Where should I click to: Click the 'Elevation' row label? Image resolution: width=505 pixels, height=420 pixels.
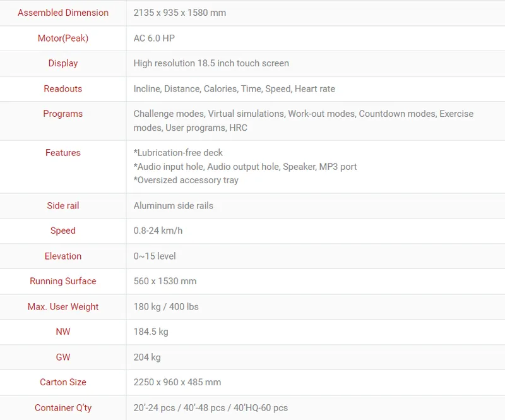point(63,256)
